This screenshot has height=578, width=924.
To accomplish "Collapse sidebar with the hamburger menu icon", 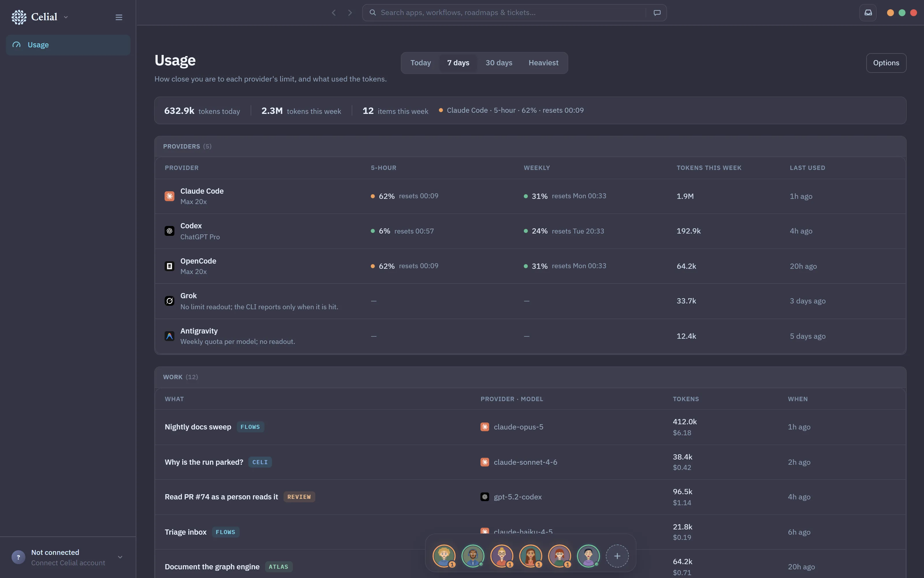I will [x=119, y=17].
